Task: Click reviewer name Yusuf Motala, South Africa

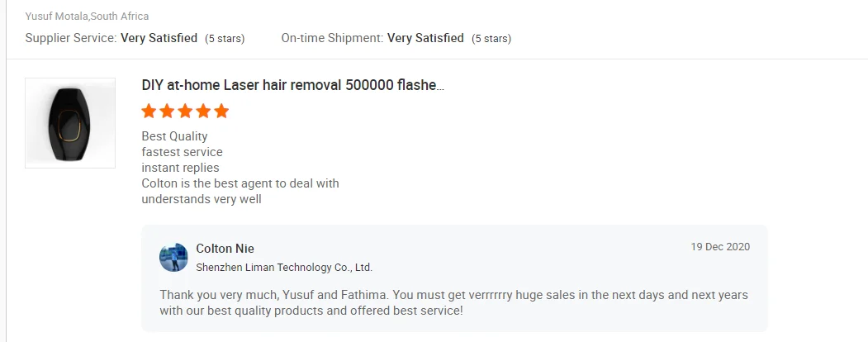Action: click(x=87, y=17)
